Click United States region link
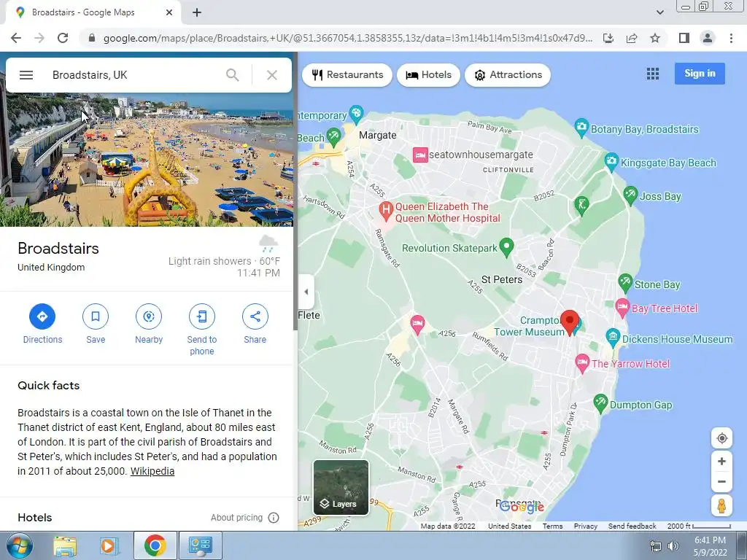This screenshot has height=560, width=747. click(x=509, y=526)
